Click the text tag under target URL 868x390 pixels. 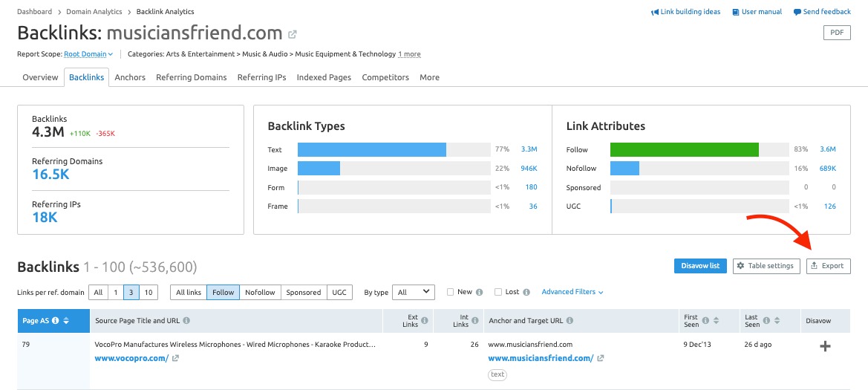tap(497, 374)
